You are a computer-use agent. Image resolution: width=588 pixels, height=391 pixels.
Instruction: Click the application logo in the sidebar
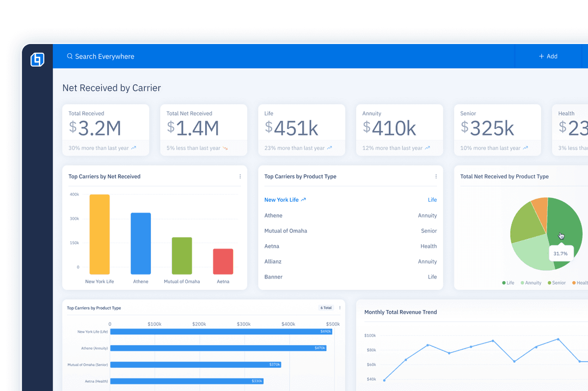click(x=36, y=60)
